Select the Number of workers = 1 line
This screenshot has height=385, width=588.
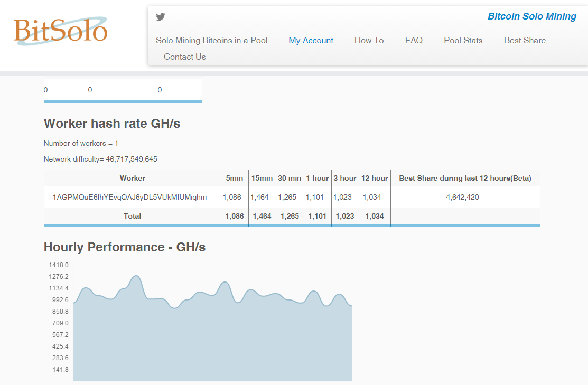(81, 143)
